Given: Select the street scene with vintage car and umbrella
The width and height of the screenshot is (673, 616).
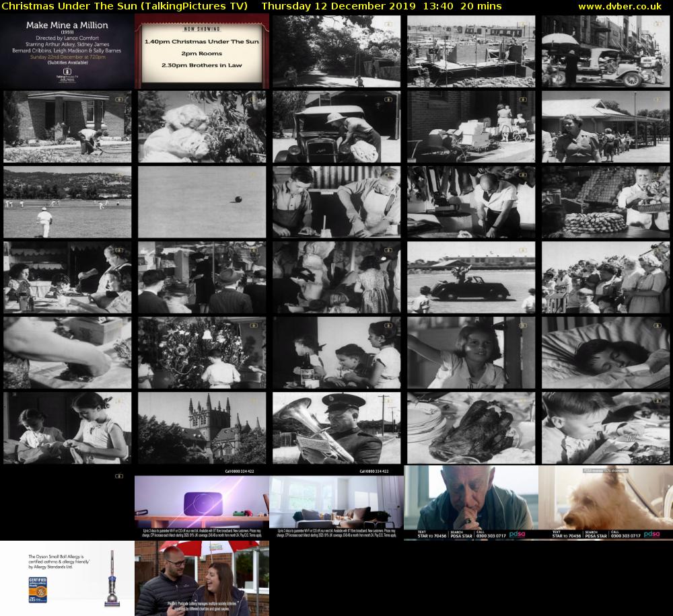Looking at the screenshot, I should tap(606, 52).
